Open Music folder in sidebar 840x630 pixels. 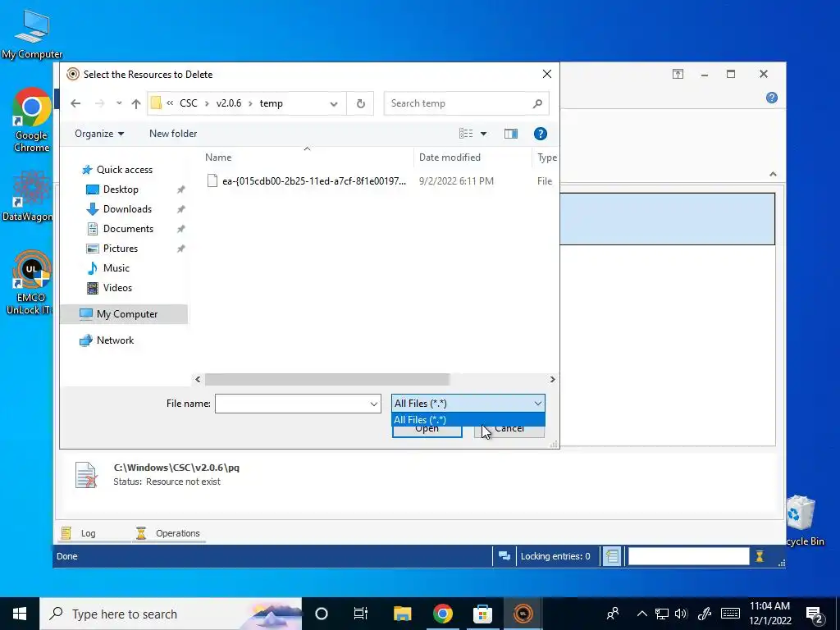[116, 268]
